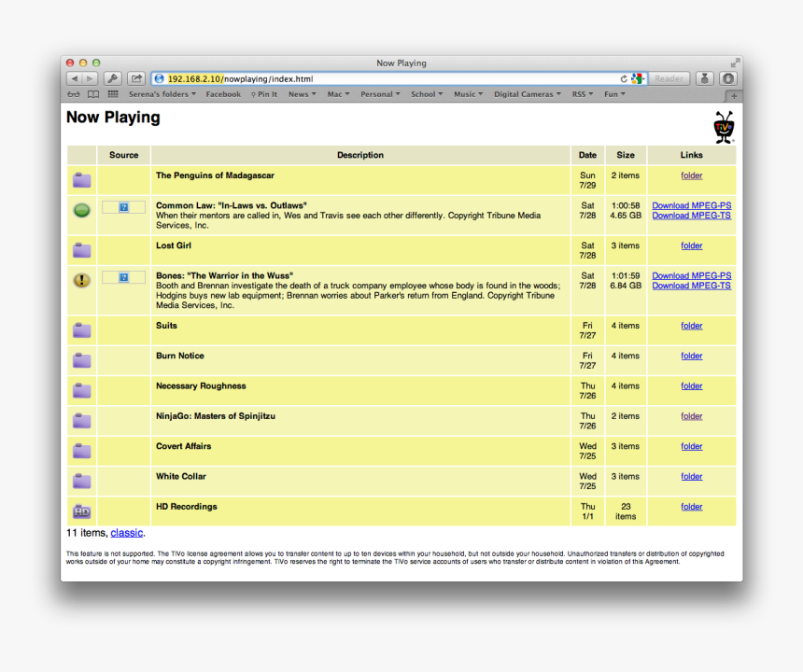
Task: Click the Burn Notice folder icon
Action: pos(82,360)
